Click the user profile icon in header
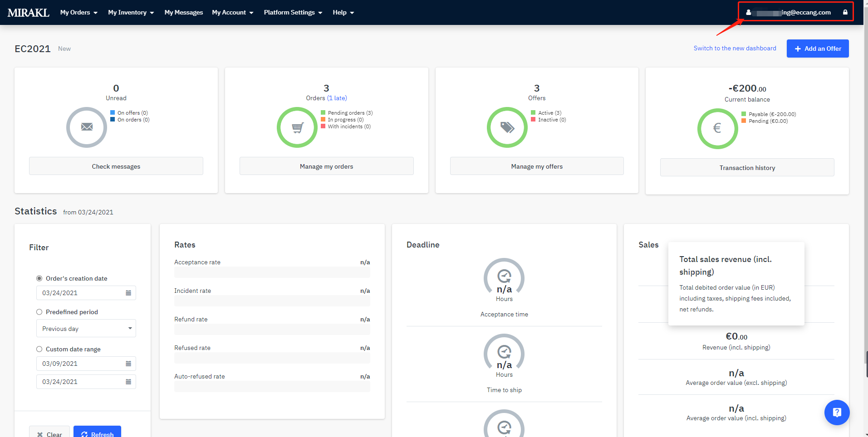Image resolution: width=868 pixels, height=437 pixels. click(x=748, y=13)
